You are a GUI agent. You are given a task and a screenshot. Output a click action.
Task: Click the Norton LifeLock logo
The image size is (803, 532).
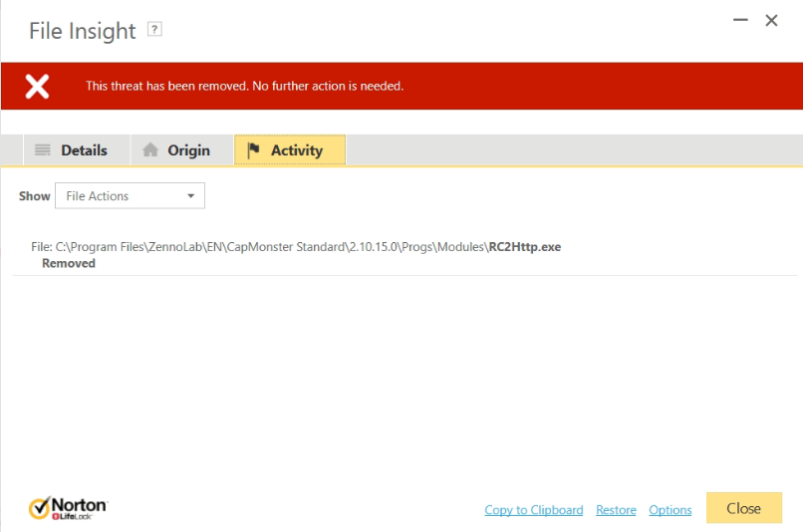click(x=68, y=508)
